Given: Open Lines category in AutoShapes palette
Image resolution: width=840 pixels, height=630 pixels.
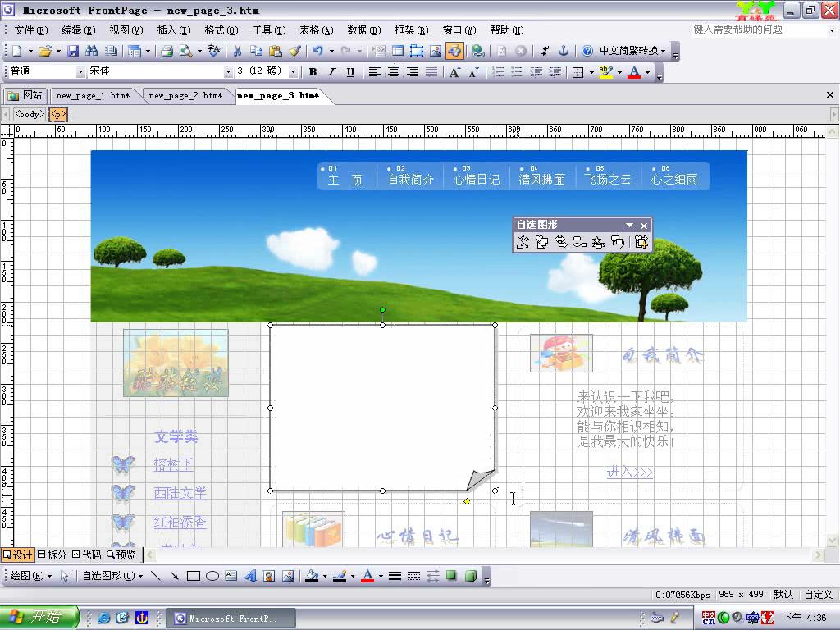Looking at the screenshot, I should 523,242.
